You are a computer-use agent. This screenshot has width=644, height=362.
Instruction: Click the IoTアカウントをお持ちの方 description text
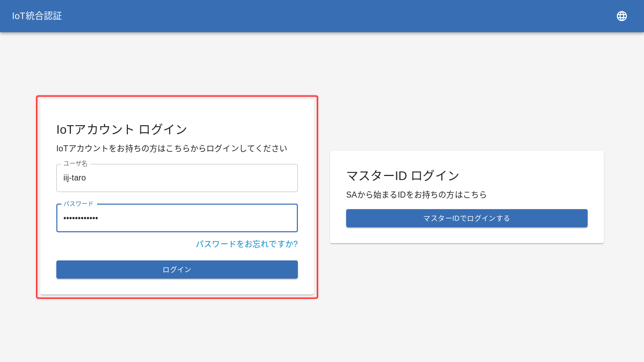(172, 148)
